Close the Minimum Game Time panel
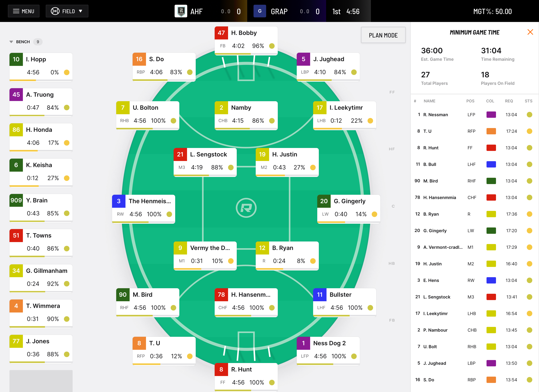539x392 pixels. click(530, 32)
